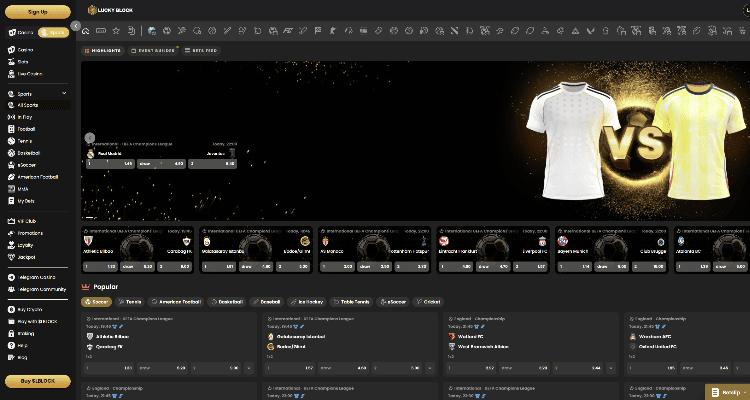Click the search icon in sports bar
The height and width of the screenshot is (400, 750).
point(101,30)
